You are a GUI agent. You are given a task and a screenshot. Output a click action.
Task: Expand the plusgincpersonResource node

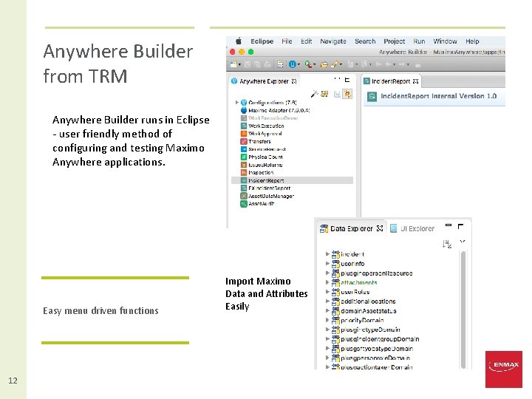click(327, 273)
